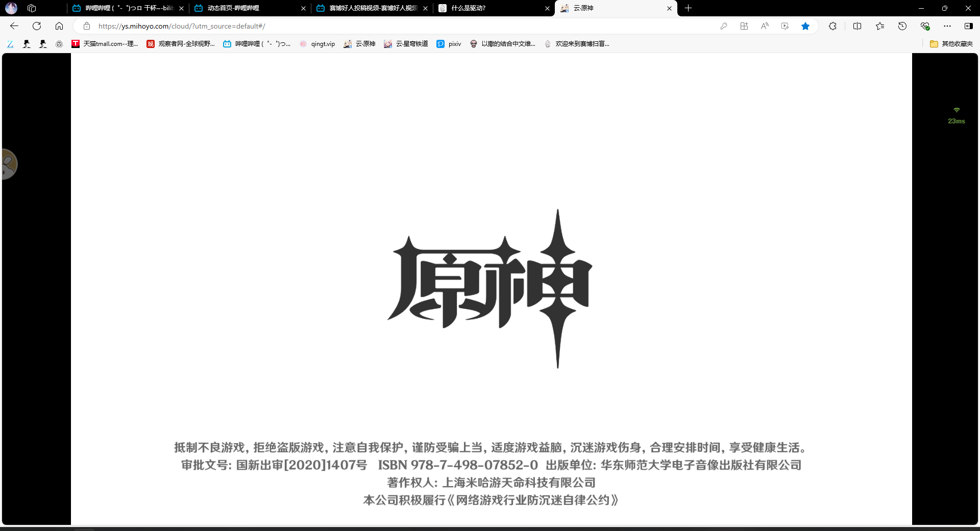
Task: Open the Tab actions workspaces icon
Action: (32, 8)
